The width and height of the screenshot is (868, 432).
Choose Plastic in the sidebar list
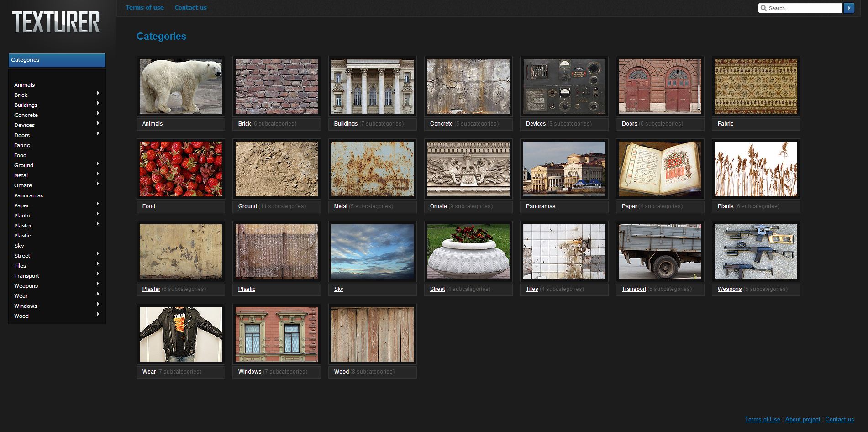click(x=22, y=236)
